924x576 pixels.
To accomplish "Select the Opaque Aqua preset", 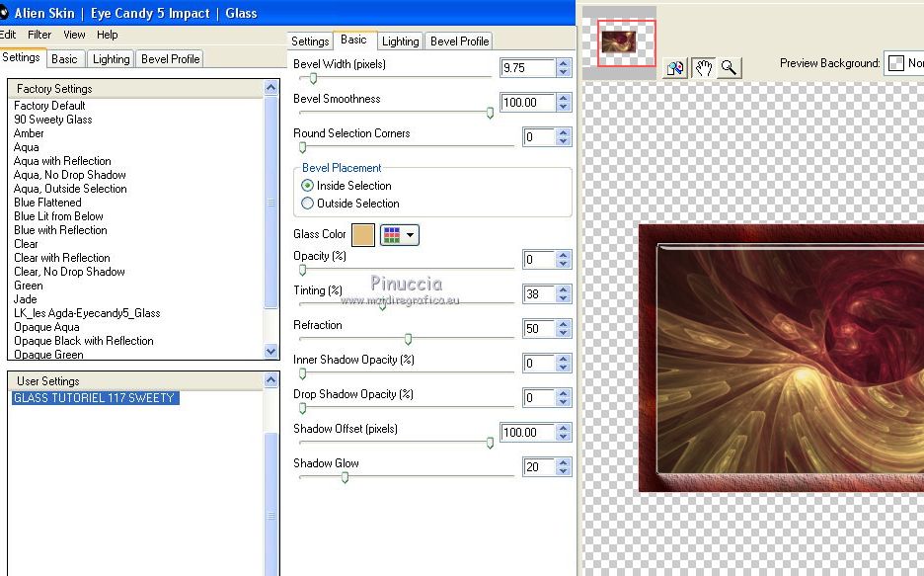I will [46, 327].
